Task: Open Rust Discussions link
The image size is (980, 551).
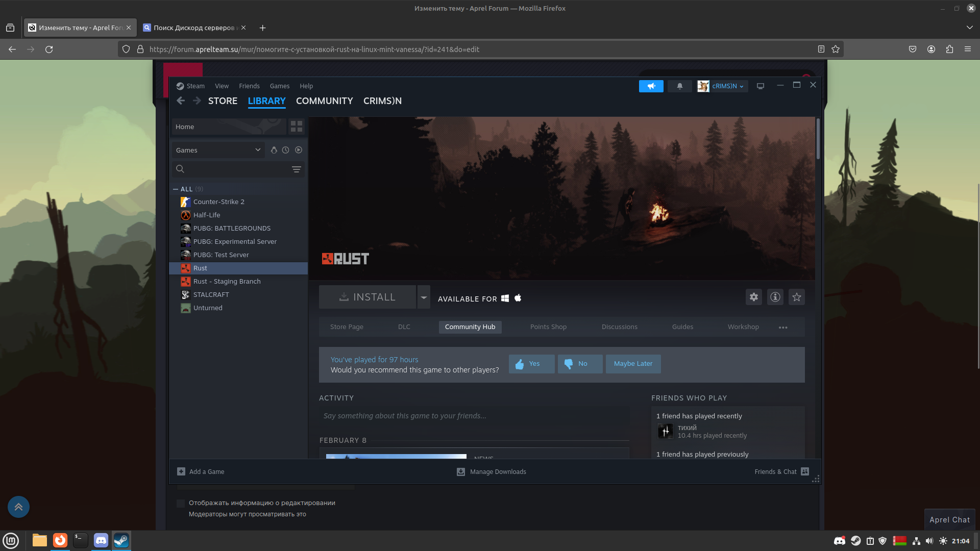Action: (x=619, y=327)
